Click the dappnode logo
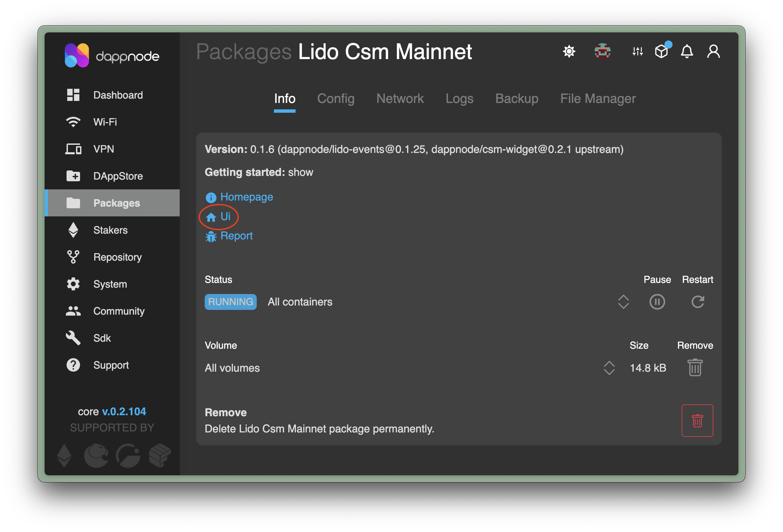 coord(112,55)
